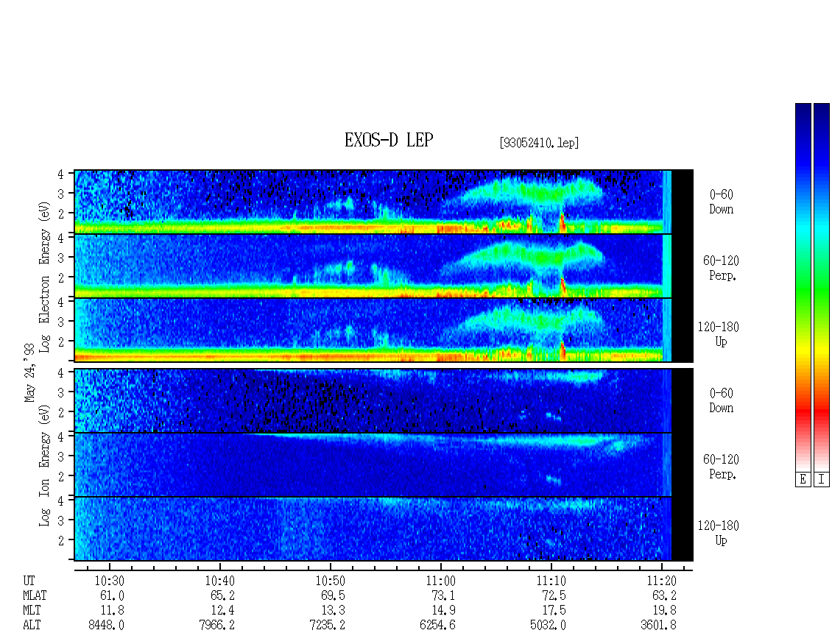832x644 pixels.
Task: Click the MLAT value 65.2
Action: 223,595
